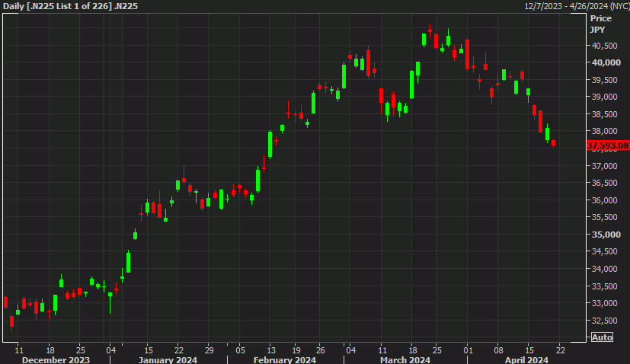Screen dimensions: 630x364
Task: Click the March 2024 month label
Action: coord(404,359)
